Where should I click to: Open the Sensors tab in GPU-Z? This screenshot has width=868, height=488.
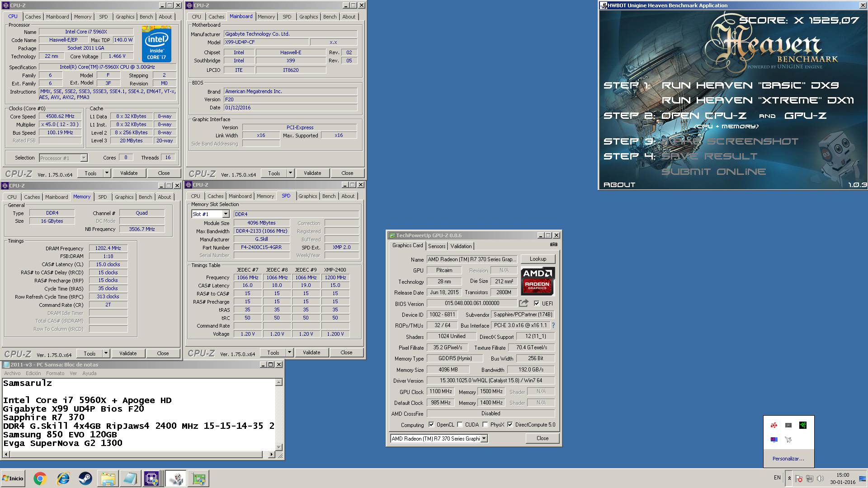tap(437, 246)
